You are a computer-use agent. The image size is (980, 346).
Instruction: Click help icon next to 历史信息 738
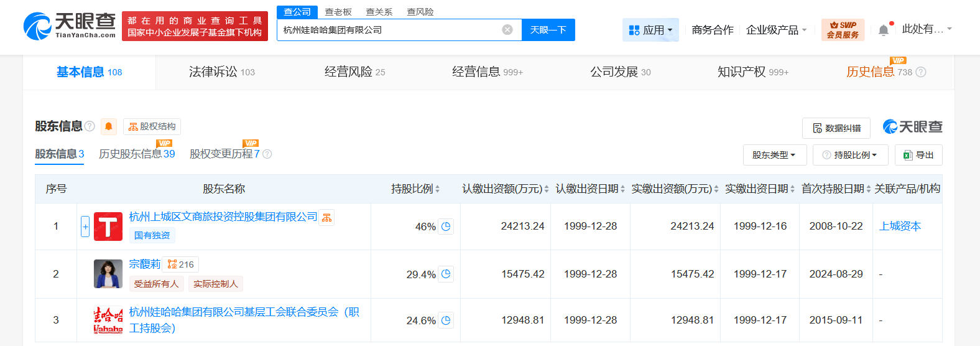pos(921,72)
